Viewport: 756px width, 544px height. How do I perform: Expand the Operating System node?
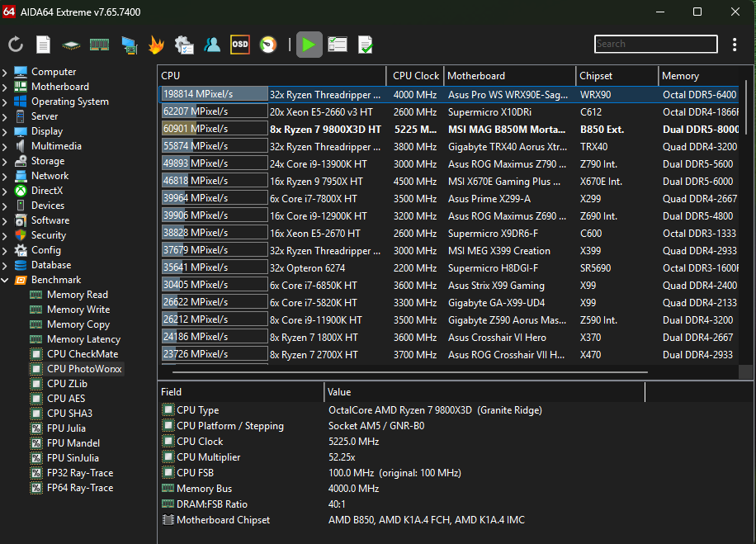click(5, 102)
